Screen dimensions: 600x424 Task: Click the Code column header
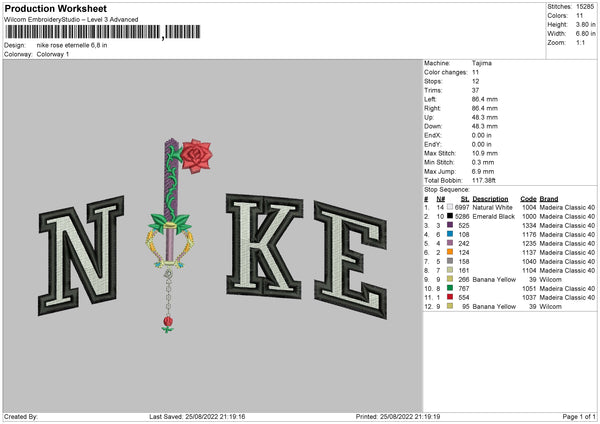[x=528, y=199]
